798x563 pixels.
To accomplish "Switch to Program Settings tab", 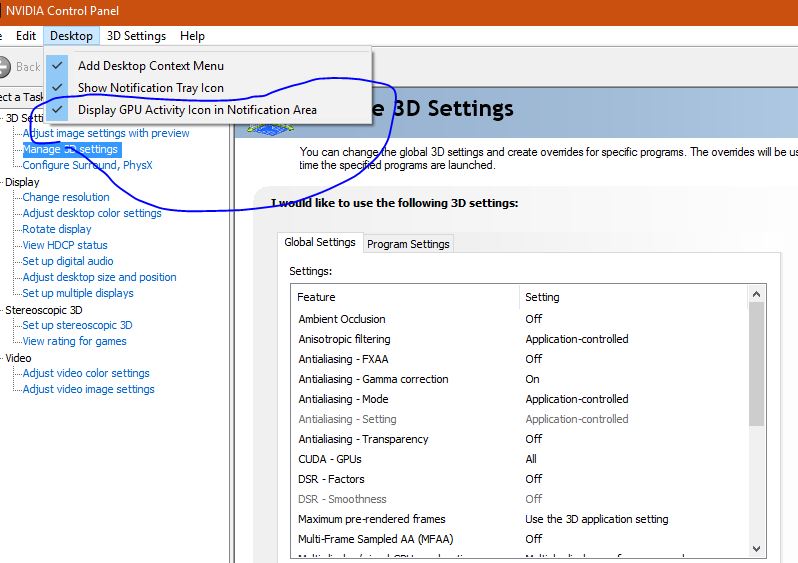I will [408, 244].
